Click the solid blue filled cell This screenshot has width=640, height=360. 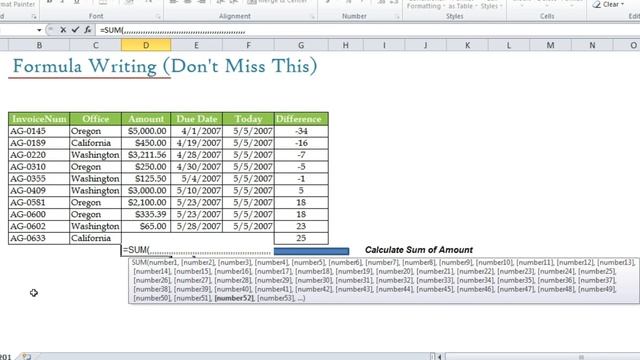(311, 251)
